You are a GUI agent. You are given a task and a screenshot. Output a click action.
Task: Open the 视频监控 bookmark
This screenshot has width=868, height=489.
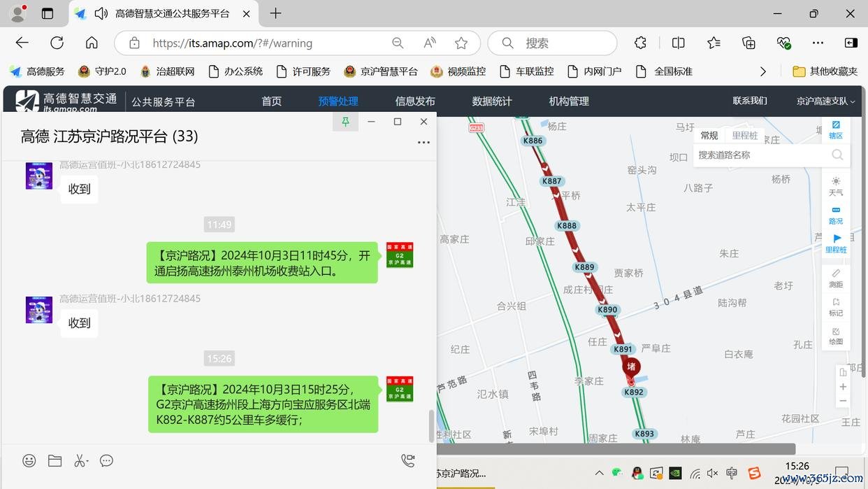(458, 71)
